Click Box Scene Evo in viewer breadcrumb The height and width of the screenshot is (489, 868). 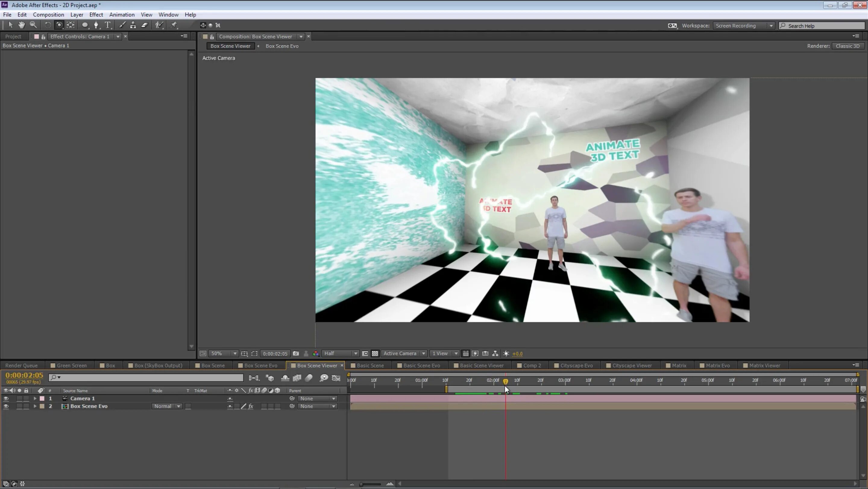coord(282,46)
